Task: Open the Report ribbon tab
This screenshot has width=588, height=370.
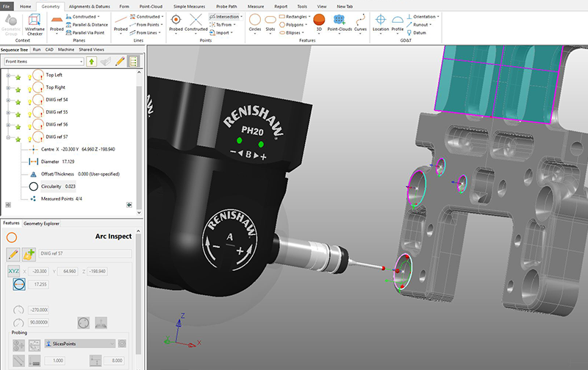Action: point(281,7)
